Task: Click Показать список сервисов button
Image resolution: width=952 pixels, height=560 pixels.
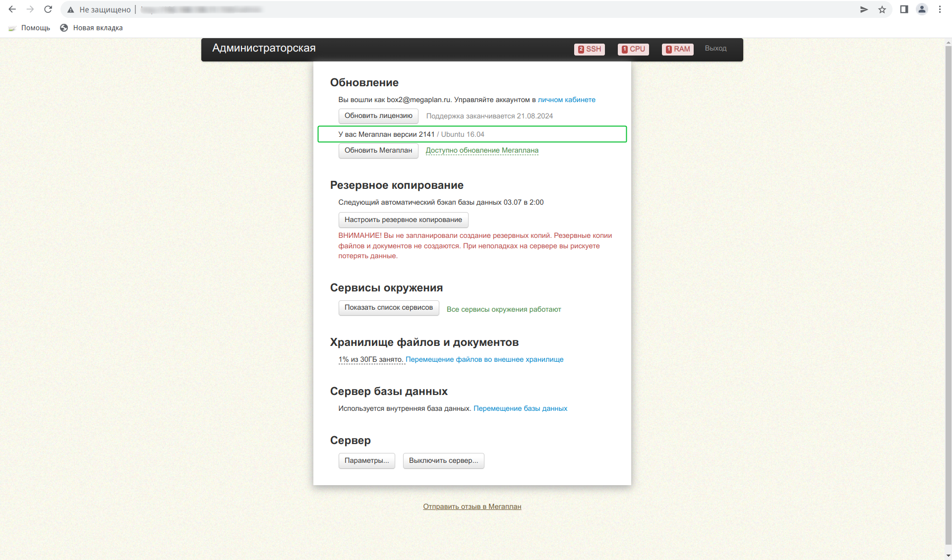Action: pos(389,308)
